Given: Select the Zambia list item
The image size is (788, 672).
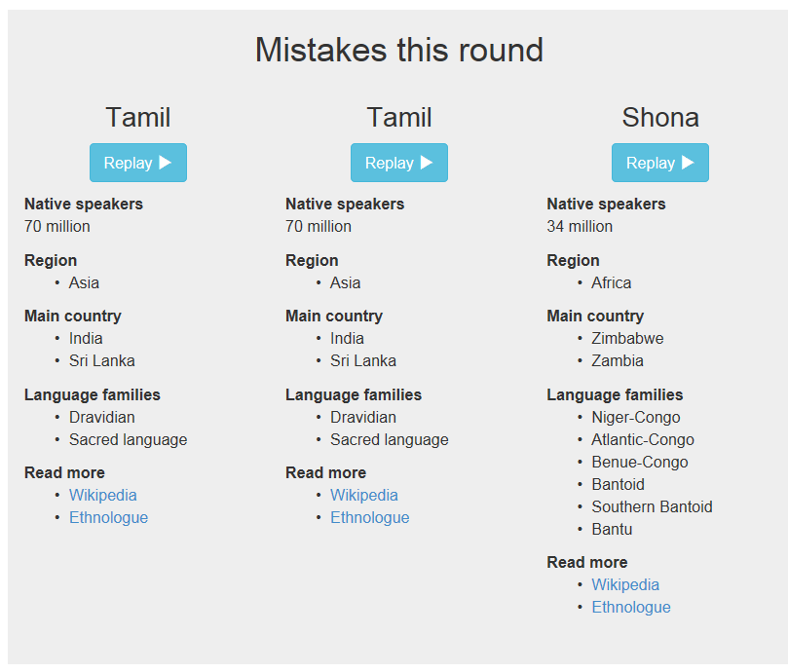Looking at the screenshot, I should pos(618,361).
